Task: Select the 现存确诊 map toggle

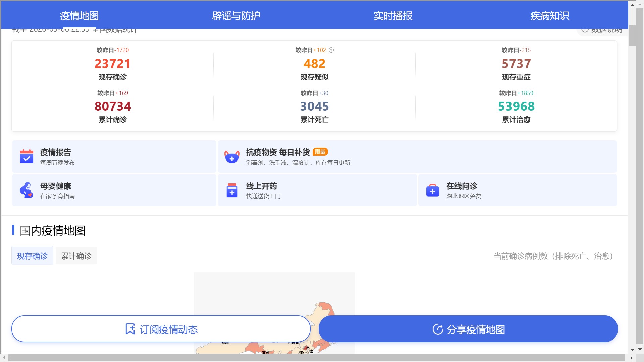Action: (x=32, y=256)
